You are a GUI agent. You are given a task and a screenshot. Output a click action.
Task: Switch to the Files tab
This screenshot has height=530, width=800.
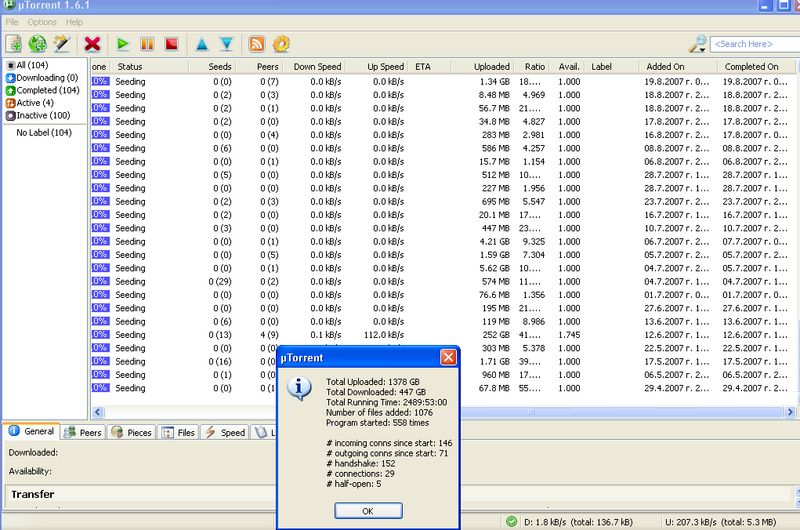pos(179,433)
